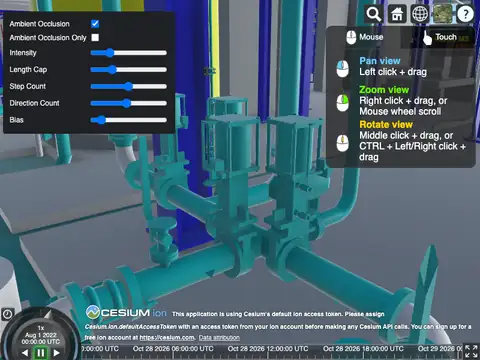
Task: Click the Zoom view mouse icon
Action: [342, 103]
